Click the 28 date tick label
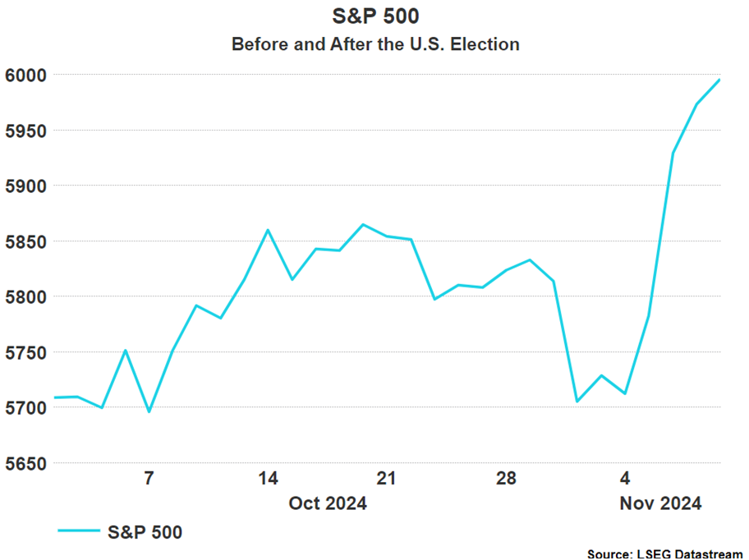This screenshot has width=749, height=560. point(506,479)
